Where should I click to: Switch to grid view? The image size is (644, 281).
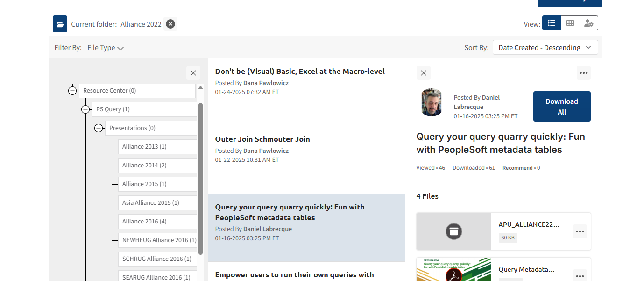point(570,23)
